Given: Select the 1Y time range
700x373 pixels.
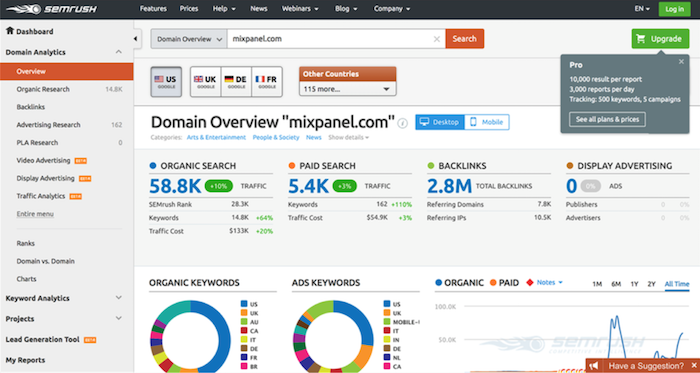Looking at the screenshot, I should (x=634, y=284).
